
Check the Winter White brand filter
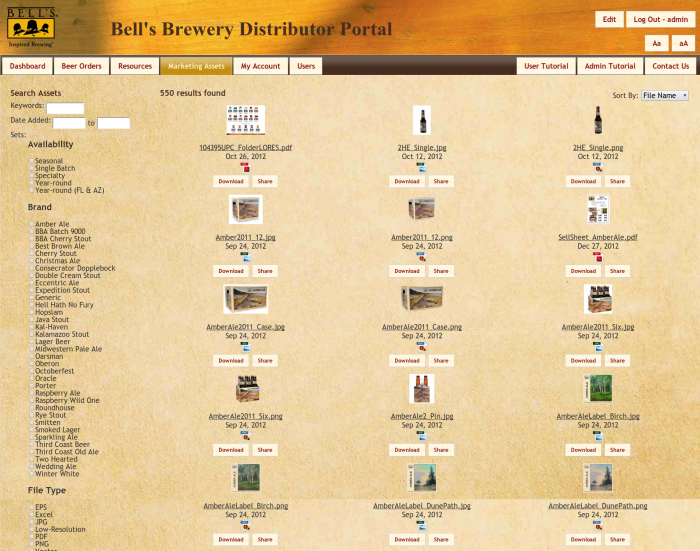click(x=32, y=474)
